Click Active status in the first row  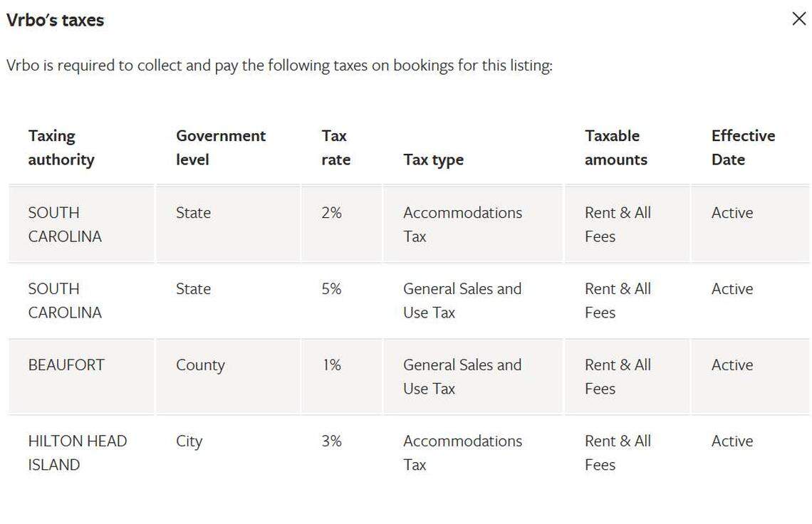732,212
